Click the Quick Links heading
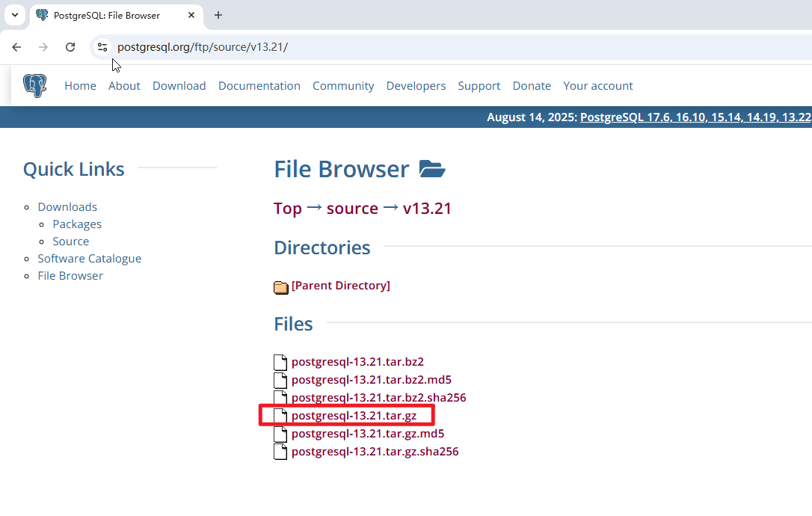Screen dimensions: 812x516 (x=73, y=170)
